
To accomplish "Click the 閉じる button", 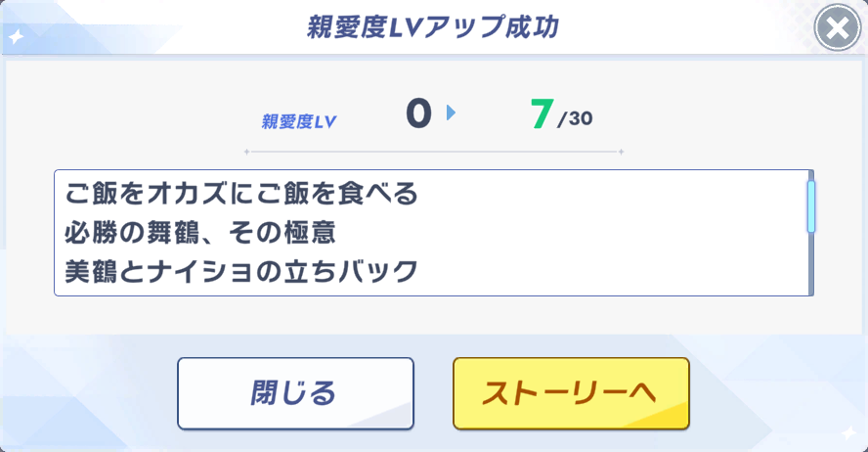I will click(295, 393).
